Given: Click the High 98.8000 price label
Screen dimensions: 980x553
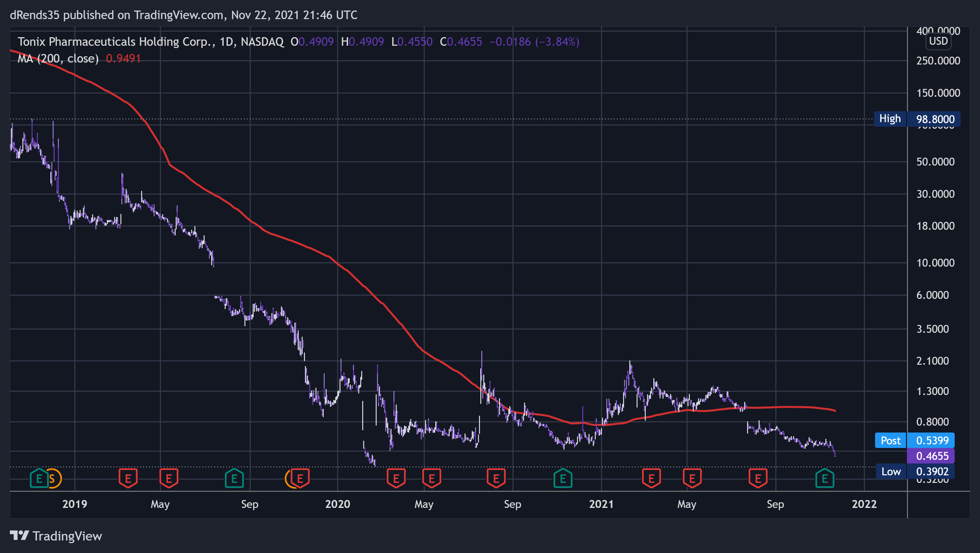Looking at the screenshot, I should [x=917, y=119].
